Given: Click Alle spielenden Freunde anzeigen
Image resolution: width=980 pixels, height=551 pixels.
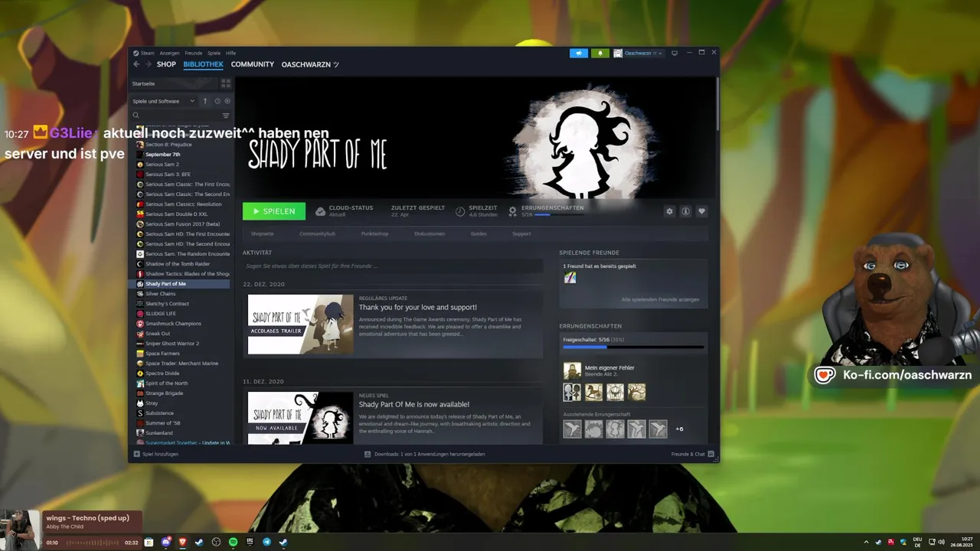Looking at the screenshot, I should click(660, 299).
